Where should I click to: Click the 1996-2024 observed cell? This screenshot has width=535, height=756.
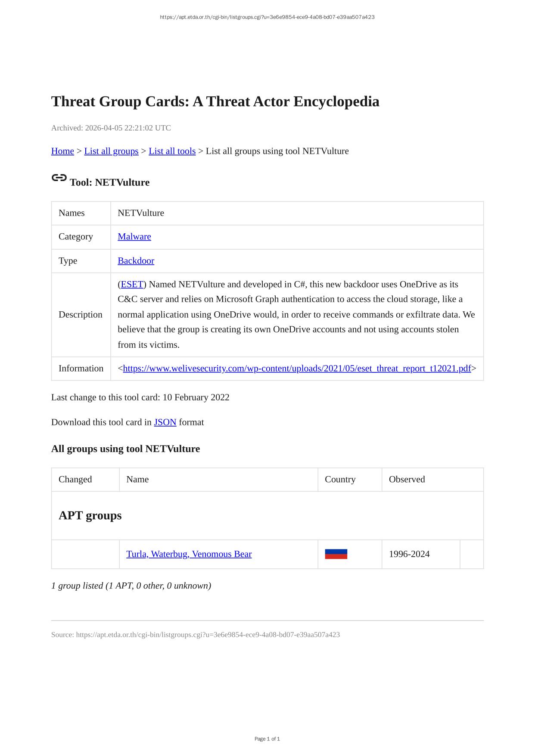coord(409,554)
